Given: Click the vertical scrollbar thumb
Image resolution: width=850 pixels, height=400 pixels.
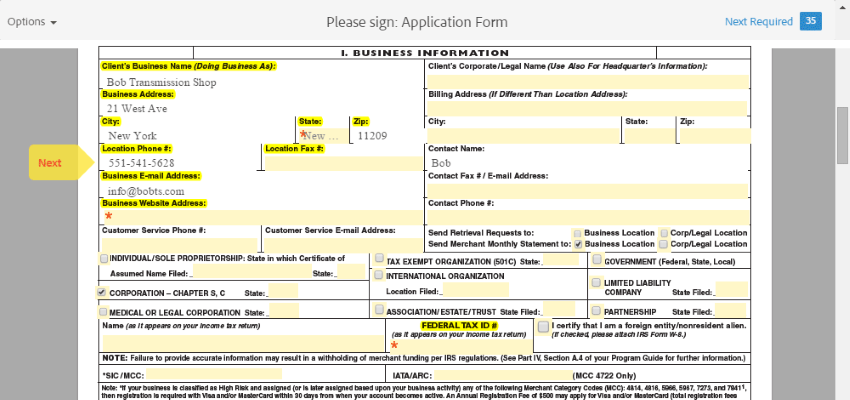Looking at the screenshot, I should pos(842,135).
